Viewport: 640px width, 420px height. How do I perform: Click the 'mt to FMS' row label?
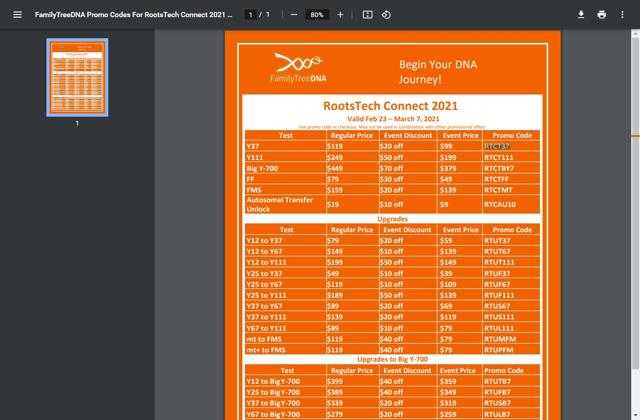coord(264,339)
